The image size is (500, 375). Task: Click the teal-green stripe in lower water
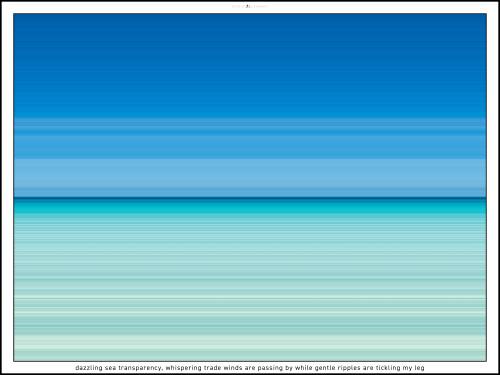click(250, 325)
